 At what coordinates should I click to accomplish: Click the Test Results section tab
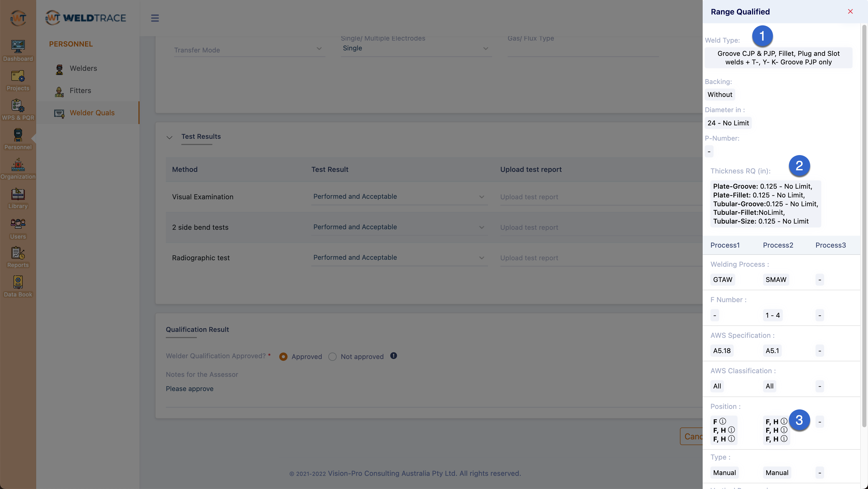(201, 136)
